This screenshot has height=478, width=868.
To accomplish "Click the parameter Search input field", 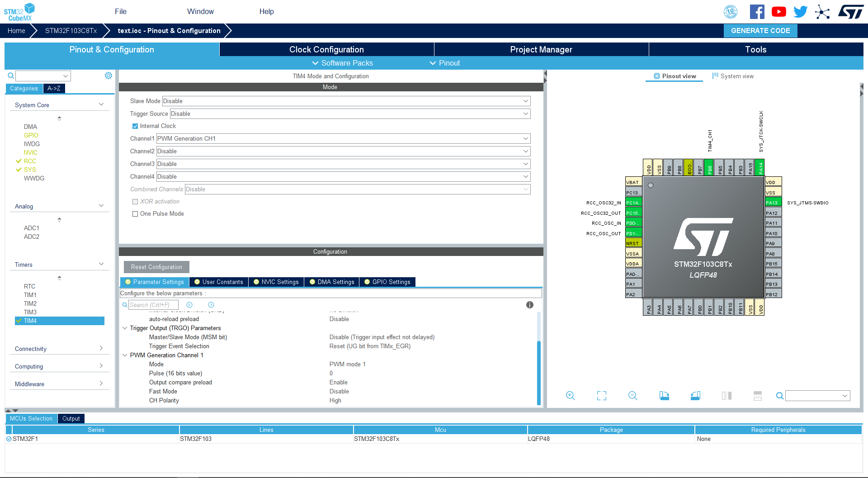I will point(153,305).
